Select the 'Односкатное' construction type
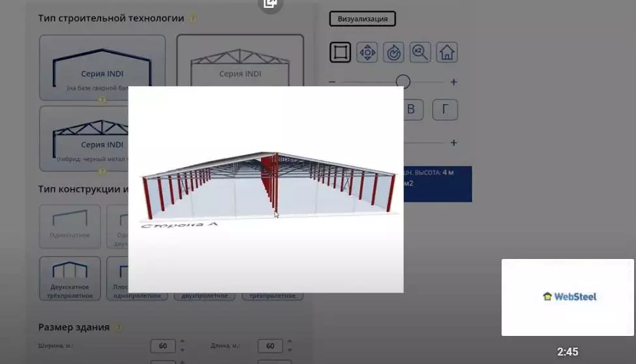 tap(70, 226)
